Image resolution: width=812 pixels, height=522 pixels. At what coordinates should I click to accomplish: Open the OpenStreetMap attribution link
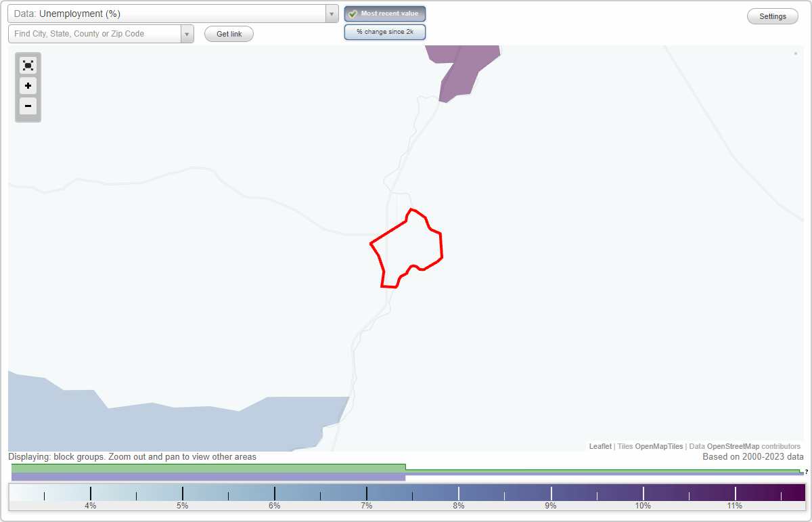(733, 446)
